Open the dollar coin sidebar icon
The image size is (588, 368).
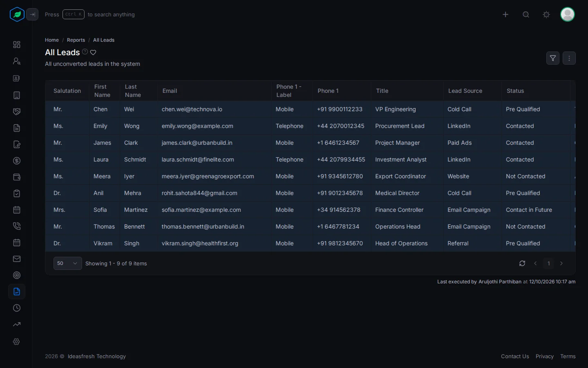point(17,161)
